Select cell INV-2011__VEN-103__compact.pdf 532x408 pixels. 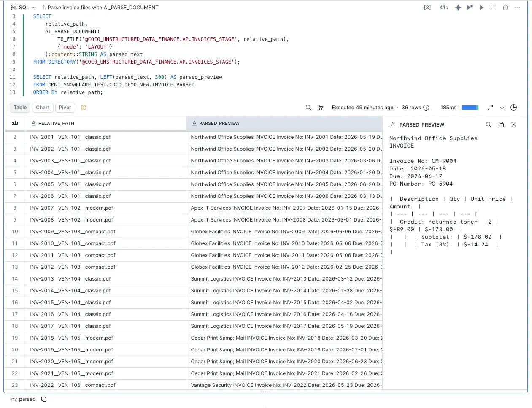pos(105,255)
